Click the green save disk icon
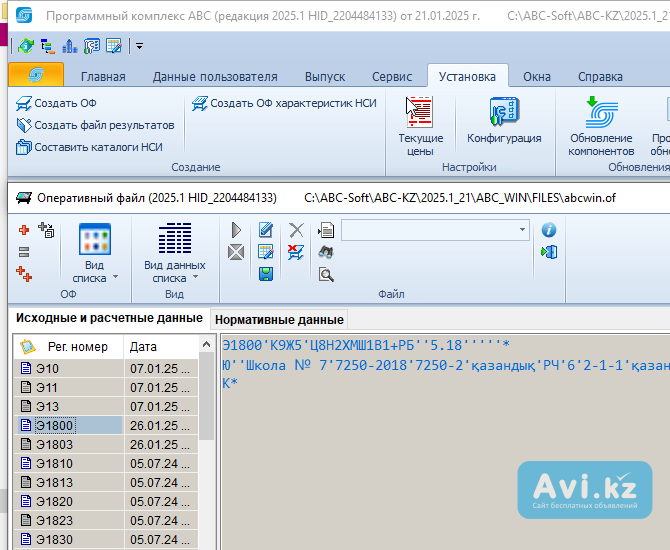670x550 pixels. (266, 274)
